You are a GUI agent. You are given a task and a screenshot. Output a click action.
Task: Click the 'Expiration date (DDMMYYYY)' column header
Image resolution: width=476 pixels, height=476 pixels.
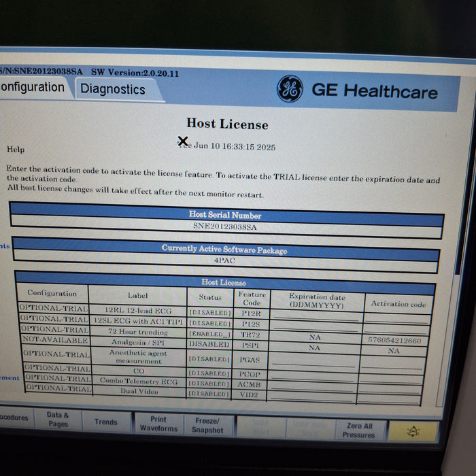(317, 301)
